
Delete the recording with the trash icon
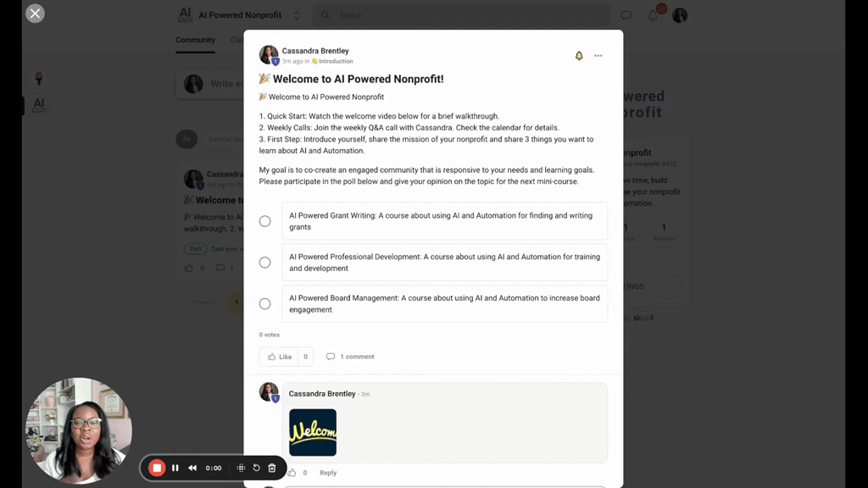272,468
